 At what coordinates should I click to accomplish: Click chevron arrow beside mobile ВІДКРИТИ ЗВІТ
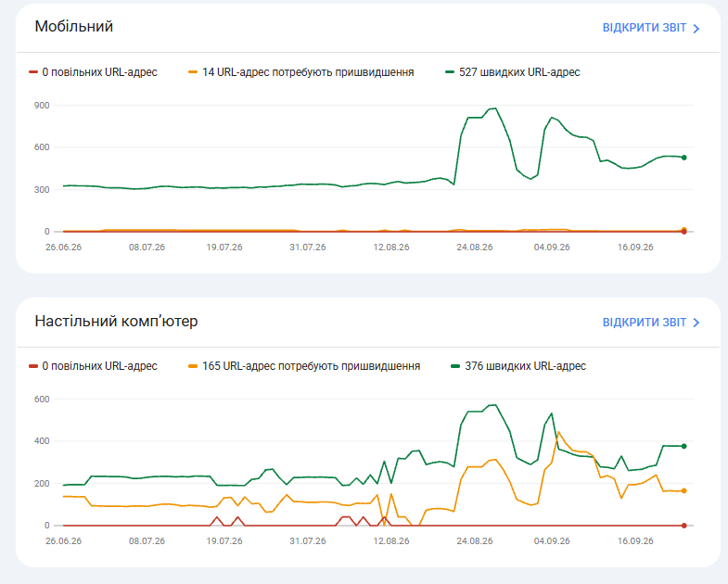click(696, 29)
